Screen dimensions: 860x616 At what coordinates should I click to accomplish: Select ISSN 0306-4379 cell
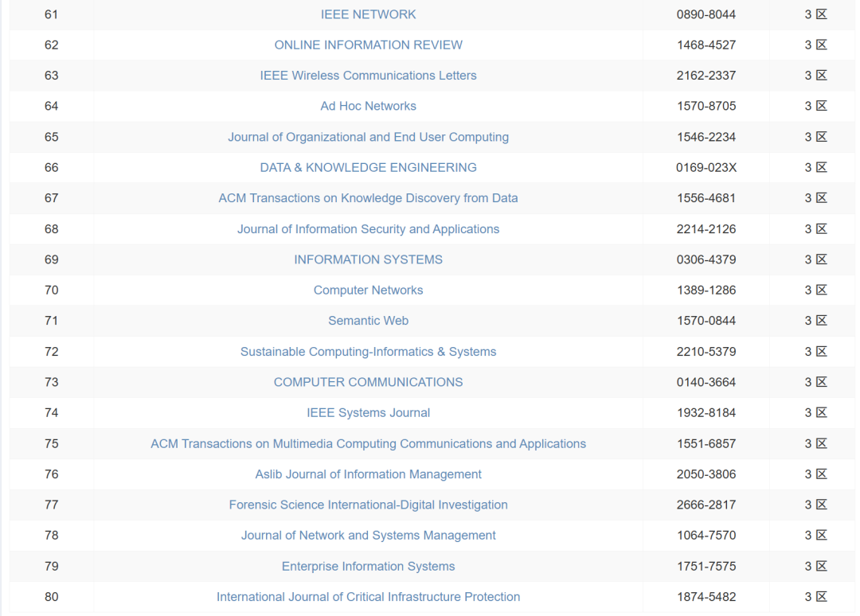click(x=706, y=259)
